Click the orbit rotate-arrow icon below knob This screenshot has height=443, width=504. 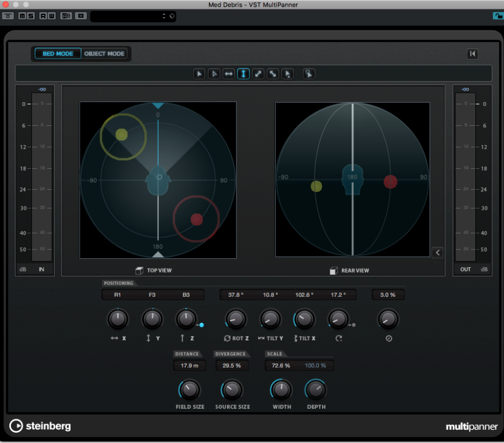click(339, 338)
